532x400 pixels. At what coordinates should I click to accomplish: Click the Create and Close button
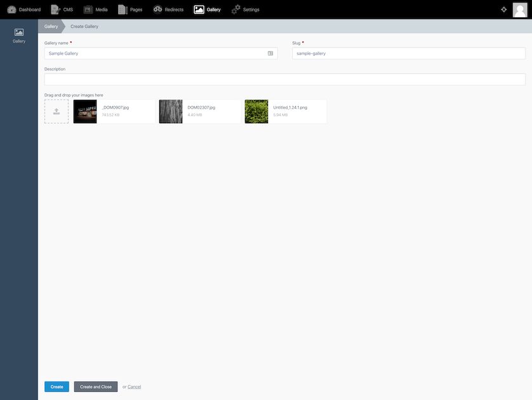click(x=96, y=387)
